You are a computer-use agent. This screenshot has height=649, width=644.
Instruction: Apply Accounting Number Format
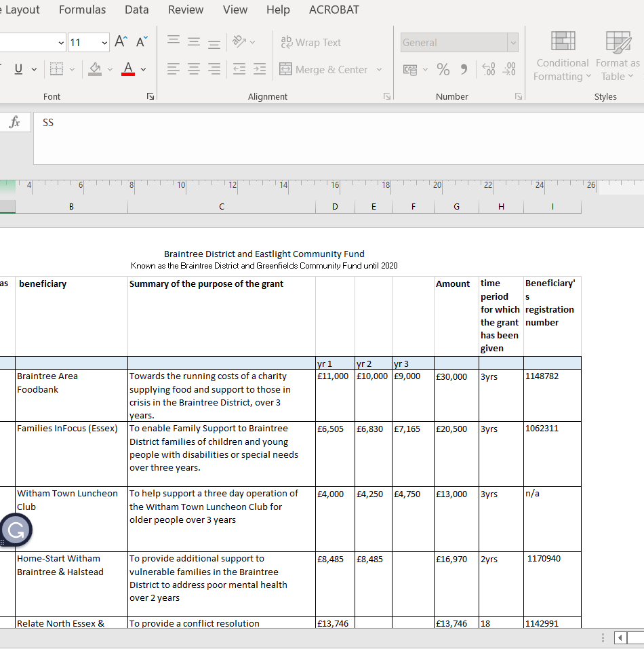[410, 70]
